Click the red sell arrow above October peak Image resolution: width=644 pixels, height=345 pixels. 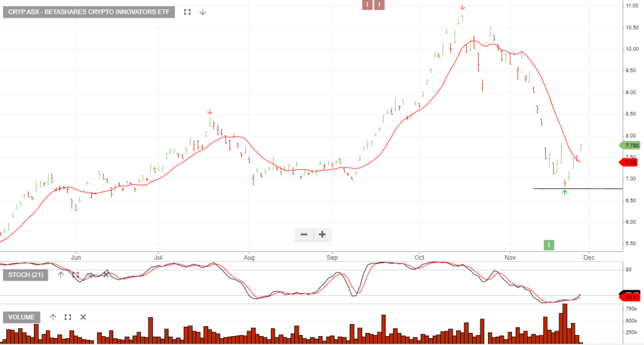coord(462,8)
